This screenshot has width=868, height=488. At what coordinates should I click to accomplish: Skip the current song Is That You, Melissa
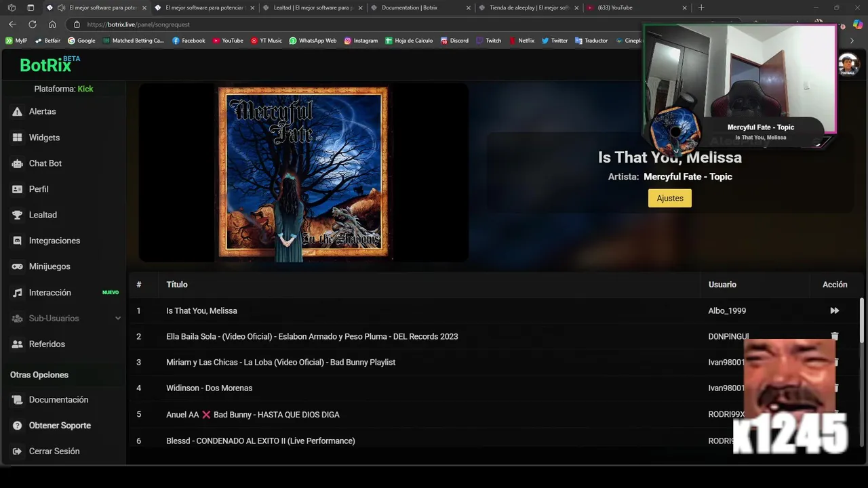pyautogui.click(x=835, y=310)
